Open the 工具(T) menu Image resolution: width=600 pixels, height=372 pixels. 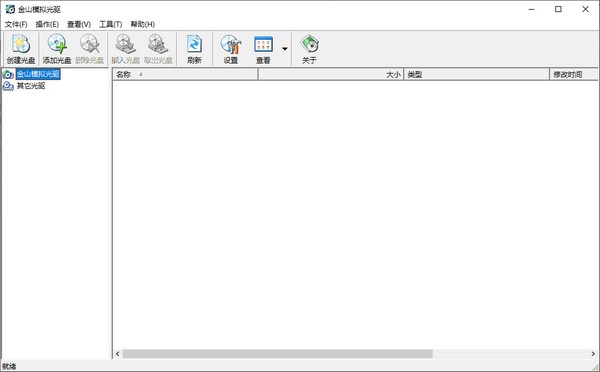[111, 24]
